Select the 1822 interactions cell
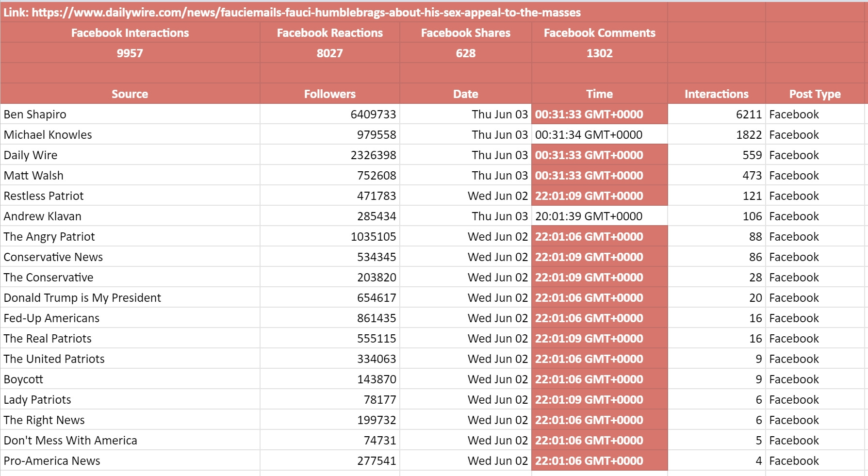868x476 pixels. tap(717, 134)
